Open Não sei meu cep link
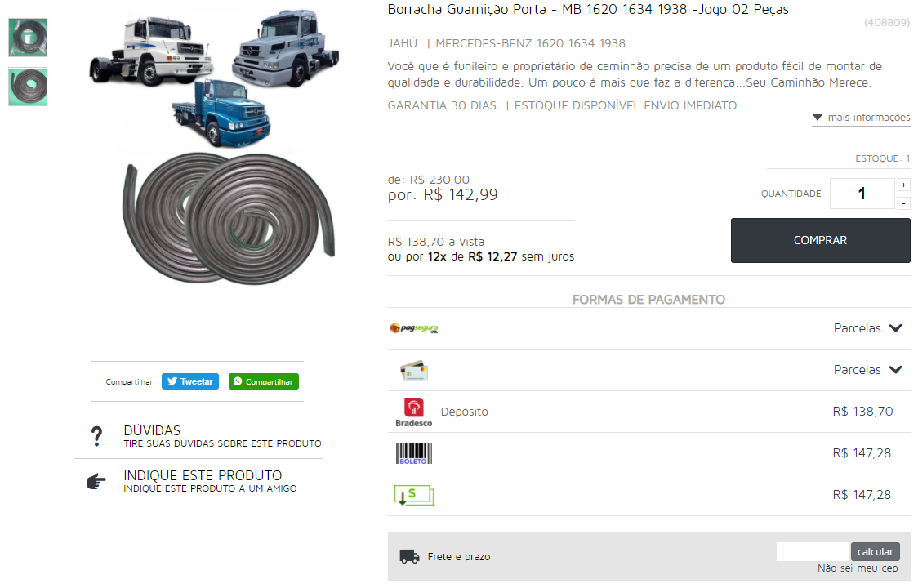918x588 pixels. pyautogui.click(x=858, y=568)
